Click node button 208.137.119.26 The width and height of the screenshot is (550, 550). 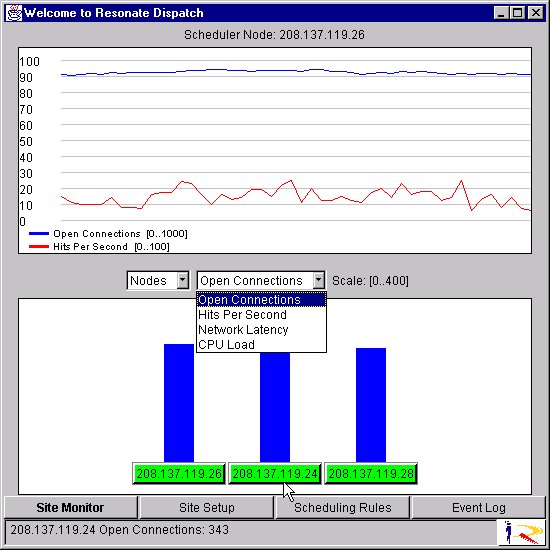point(179,474)
